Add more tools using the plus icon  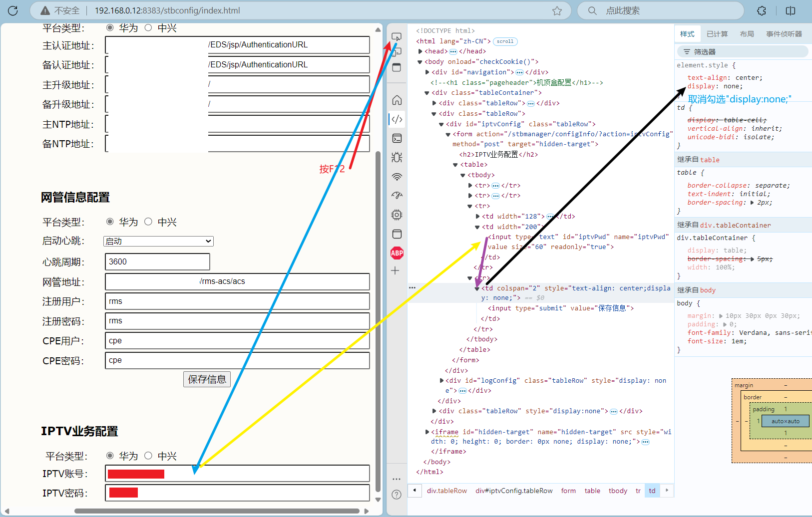click(x=396, y=270)
